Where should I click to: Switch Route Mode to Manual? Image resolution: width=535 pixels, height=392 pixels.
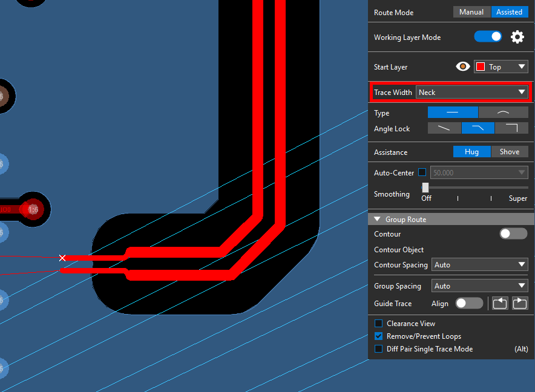click(471, 12)
